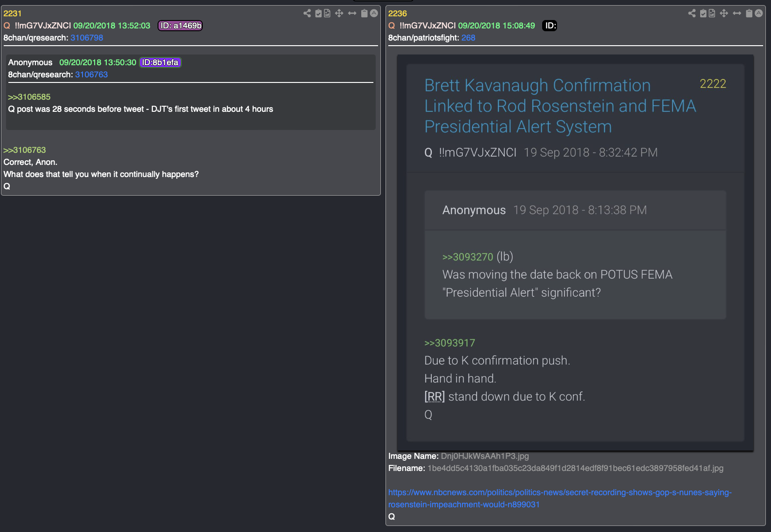This screenshot has width=771, height=532.
Task: Click ID:8b1efa badge on Anonymous post
Action: (160, 62)
